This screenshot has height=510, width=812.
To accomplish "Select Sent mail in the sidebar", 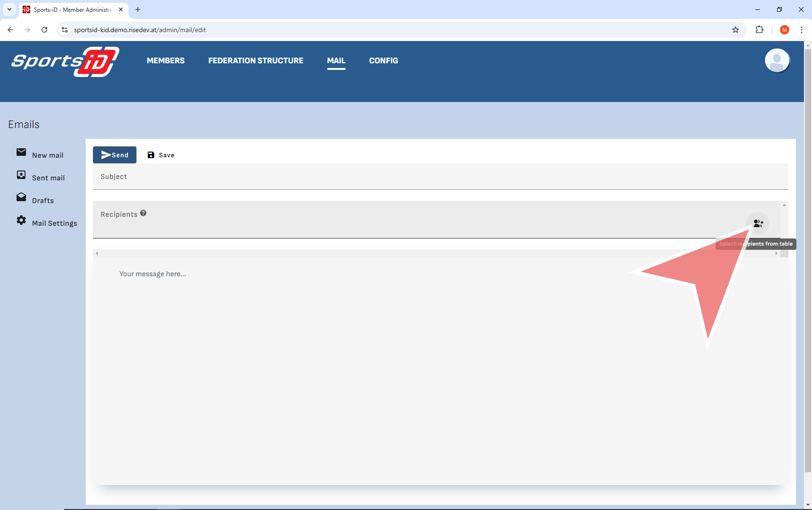I will click(48, 178).
